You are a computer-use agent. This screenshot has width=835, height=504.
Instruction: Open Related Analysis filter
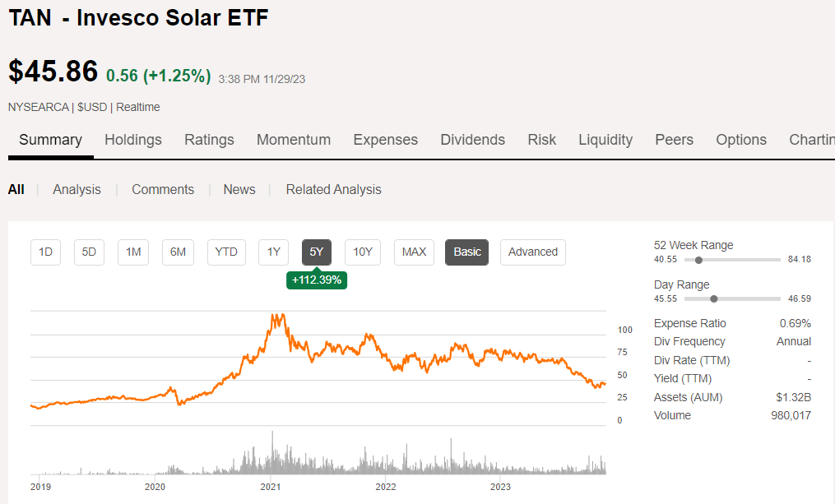(333, 189)
